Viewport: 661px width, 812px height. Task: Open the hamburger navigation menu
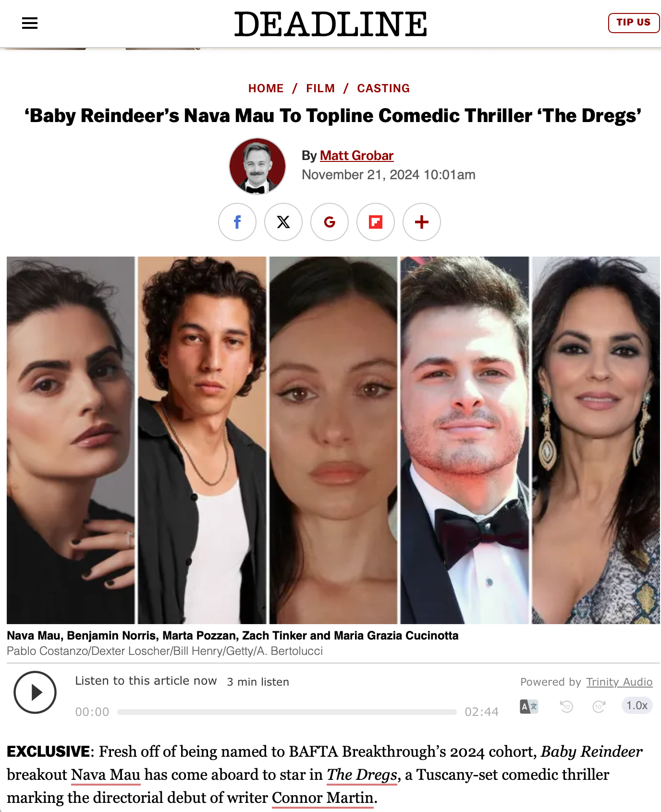pyautogui.click(x=30, y=23)
